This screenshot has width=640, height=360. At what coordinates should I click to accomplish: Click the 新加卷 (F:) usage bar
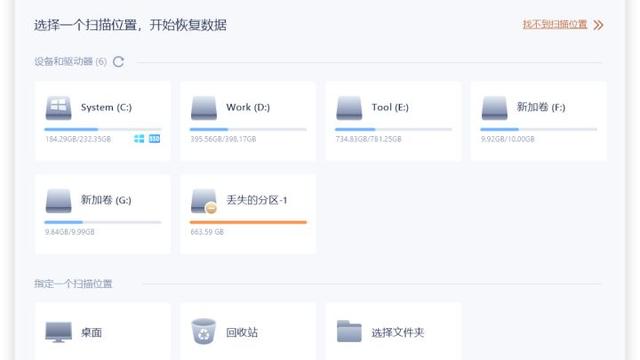(539, 129)
